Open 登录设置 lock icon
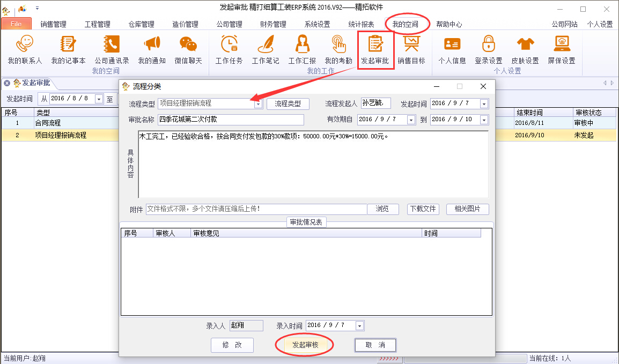This screenshot has height=364, width=619. pos(488,44)
